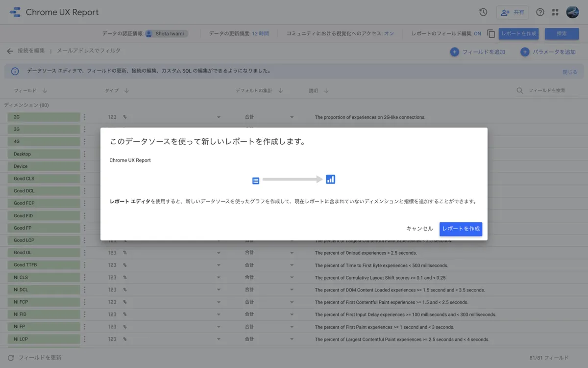Image resolution: width=588 pixels, height=368 pixels.
Task: Open the three-dot menu for Desktop field
Action: [x=85, y=154]
